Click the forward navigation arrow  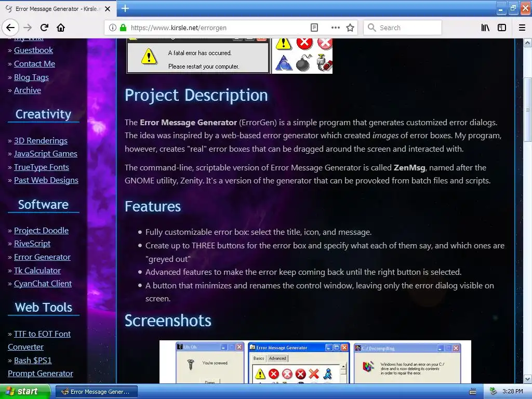(x=28, y=28)
